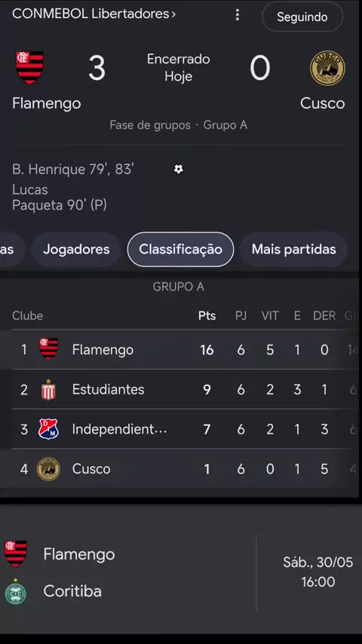
Task: Open Cusco team name under crest
Action: [322, 103]
